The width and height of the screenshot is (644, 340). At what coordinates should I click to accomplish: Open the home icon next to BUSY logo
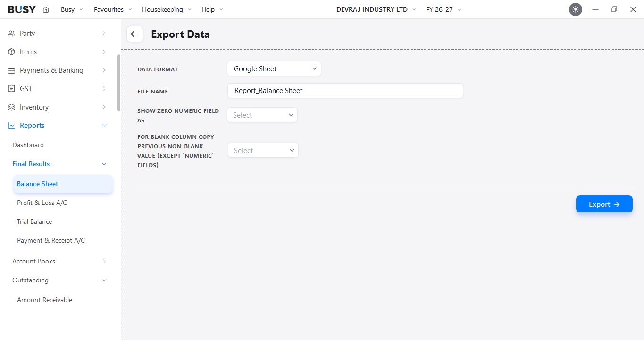point(46,9)
